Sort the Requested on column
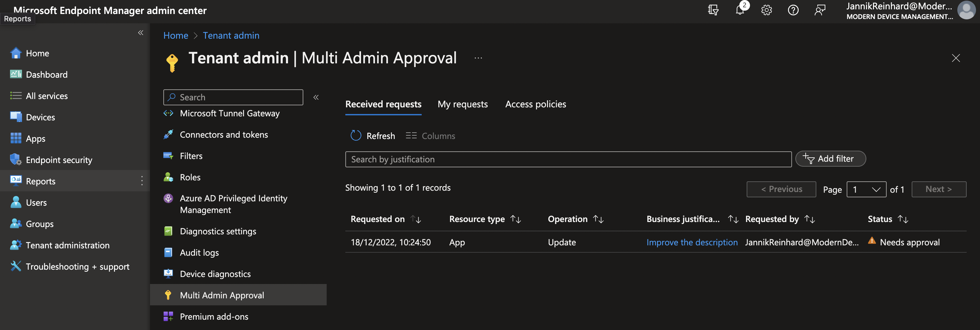Viewport: 980px width, 330px height. point(416,219)
